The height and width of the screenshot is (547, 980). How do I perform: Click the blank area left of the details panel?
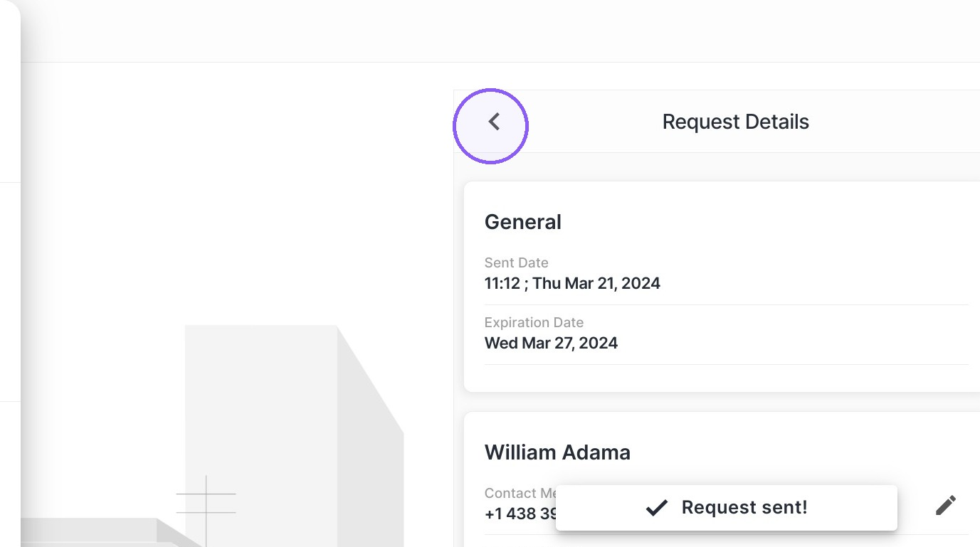[x=235, y=192]
